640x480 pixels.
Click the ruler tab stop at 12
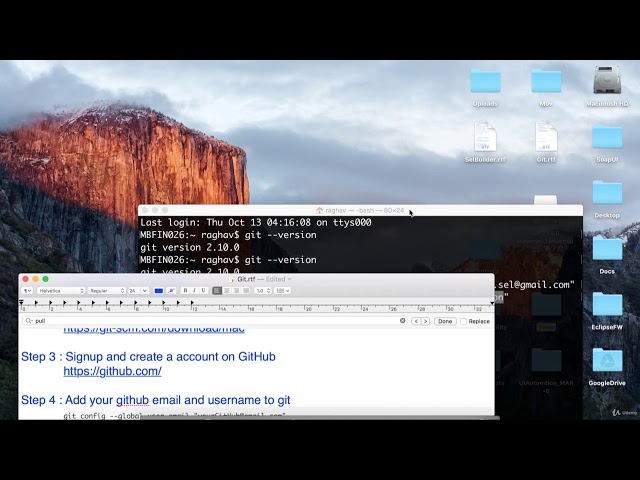192,303
